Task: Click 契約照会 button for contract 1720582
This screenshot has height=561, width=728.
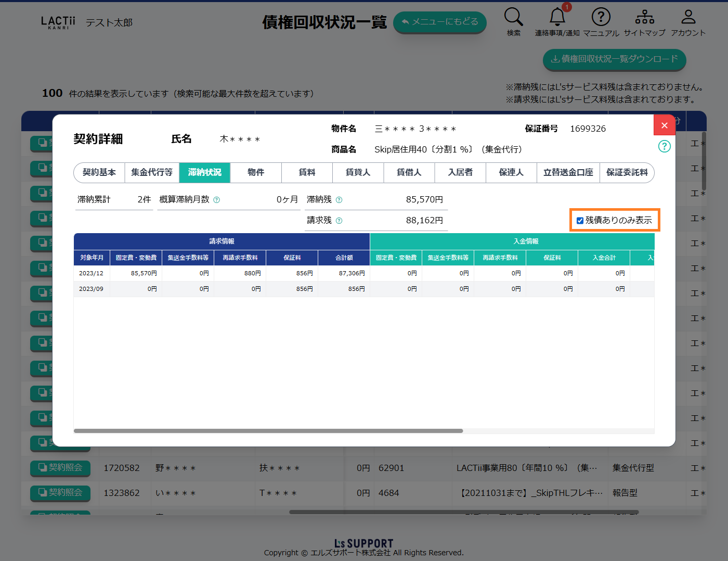Action: click(60, 468)
